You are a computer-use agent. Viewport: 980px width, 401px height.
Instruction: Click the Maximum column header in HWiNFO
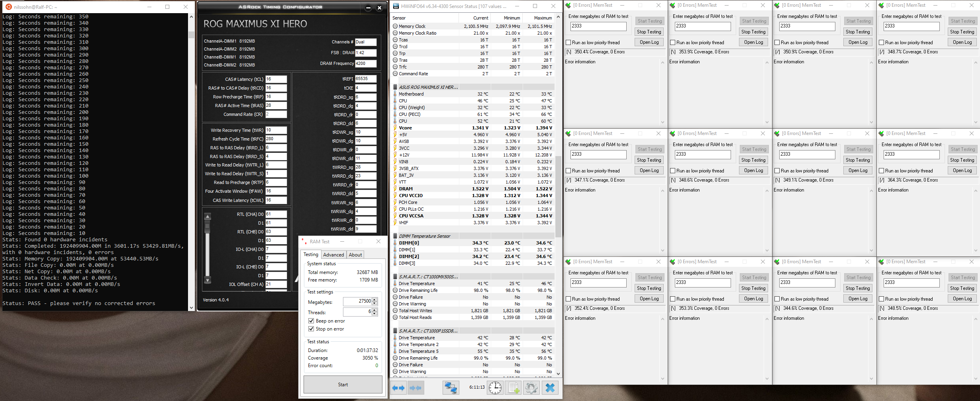click(x=538, y=18)
